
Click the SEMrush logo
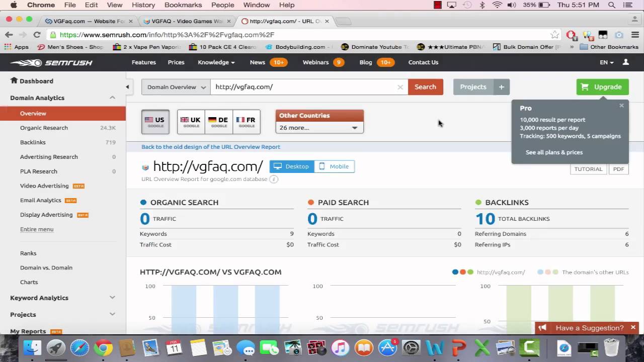(x=51, y=62)
